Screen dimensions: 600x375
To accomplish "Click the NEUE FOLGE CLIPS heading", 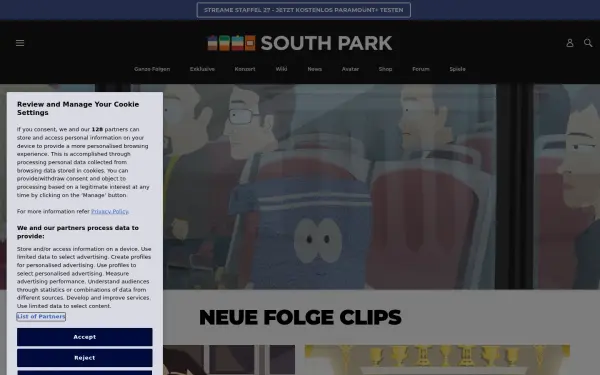I will coord(300,317).
